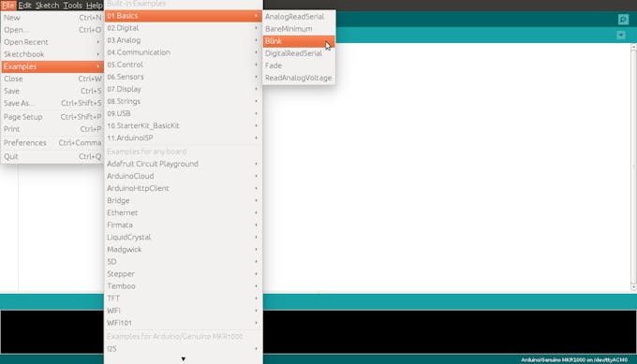Image resolution: width=637 pixels, height=364 pixels.
Task: Click the tab dropdown arrow icon
Action: coord(621,35)
